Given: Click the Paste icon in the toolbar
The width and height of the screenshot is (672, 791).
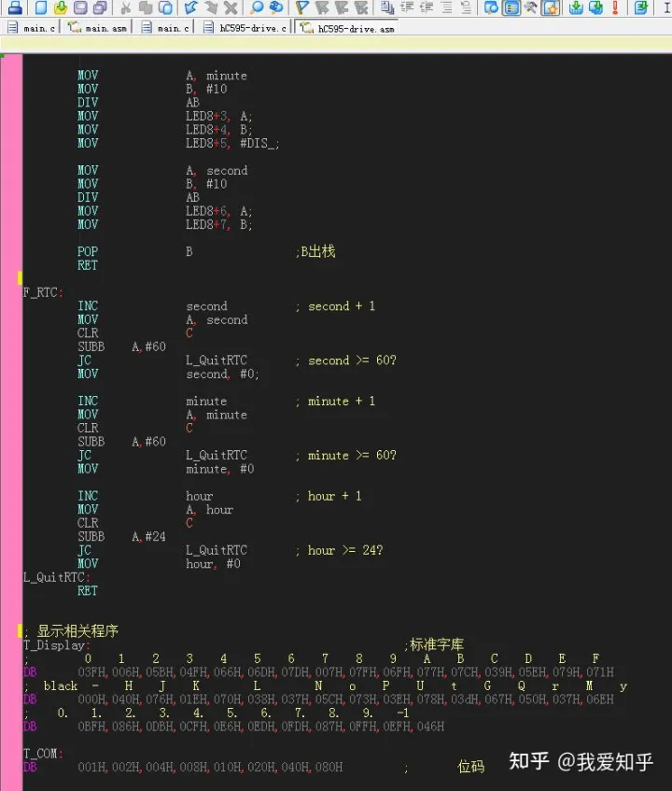Looking at the screenshot, I should coord(165,7).
